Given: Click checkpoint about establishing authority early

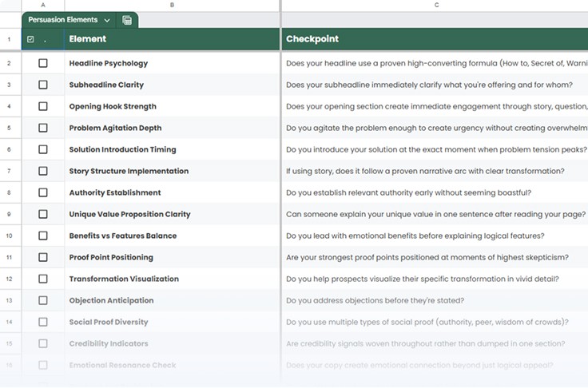Looking at the screenshot, I should pos(435,192).
